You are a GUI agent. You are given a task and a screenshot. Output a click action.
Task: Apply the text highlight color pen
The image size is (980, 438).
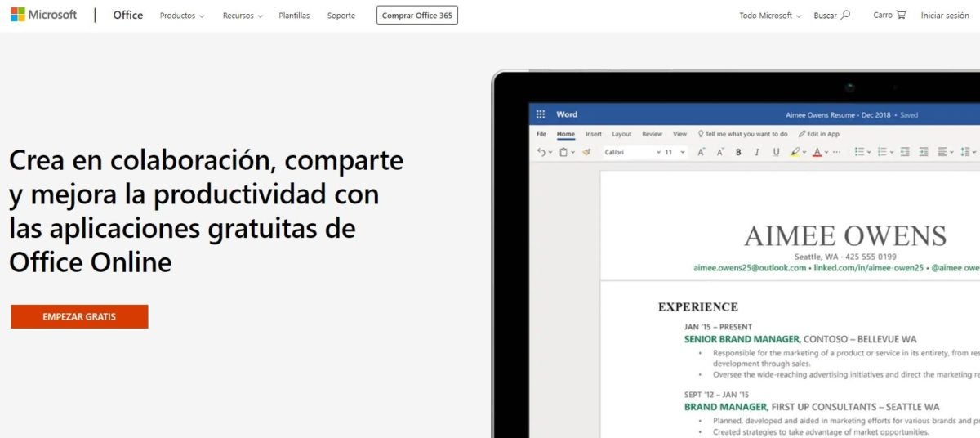coord(795,152)
